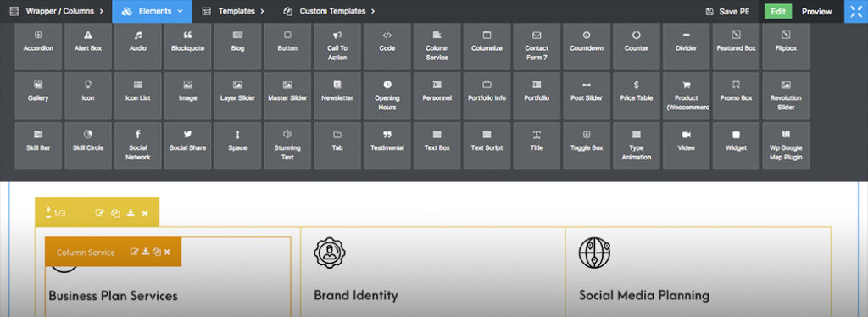This screenshot has width=868, height=317.
Task: Insert the Social Share element
Action: pos(187,146)
